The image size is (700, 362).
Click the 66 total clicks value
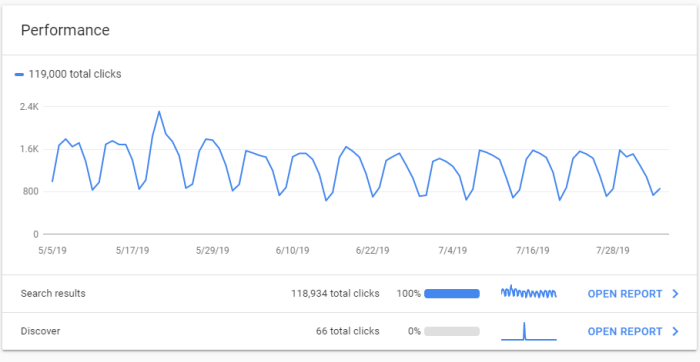348,331
